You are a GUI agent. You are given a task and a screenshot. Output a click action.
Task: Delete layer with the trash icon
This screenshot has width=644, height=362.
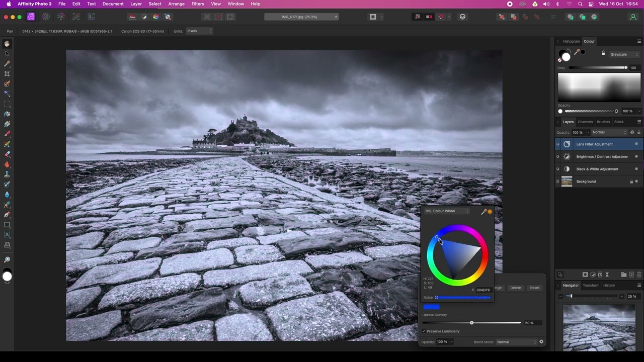[x=639, y=275]
